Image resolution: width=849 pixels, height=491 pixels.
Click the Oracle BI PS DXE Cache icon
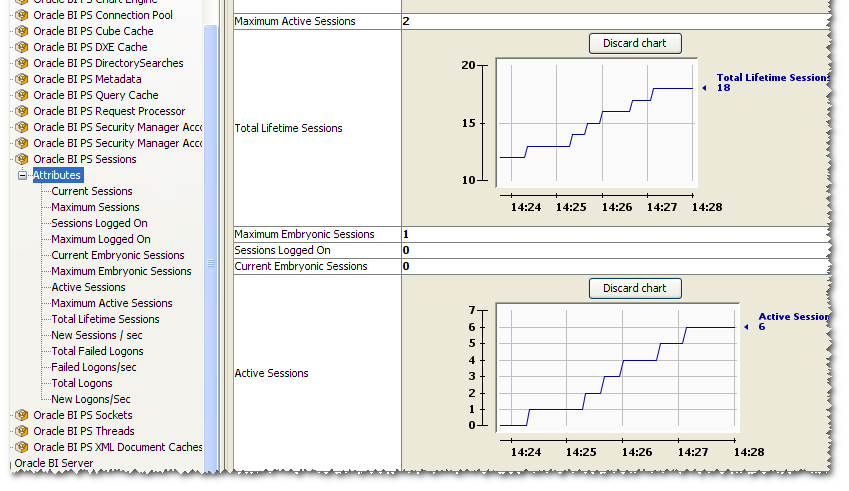point(21,47)
